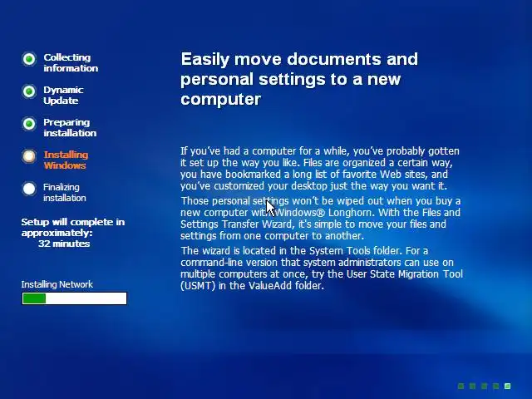Screen dimensions: 532x399
Task: Select the "Collecting information" step label
Action: pyautogui.click(x=71, y=63)
